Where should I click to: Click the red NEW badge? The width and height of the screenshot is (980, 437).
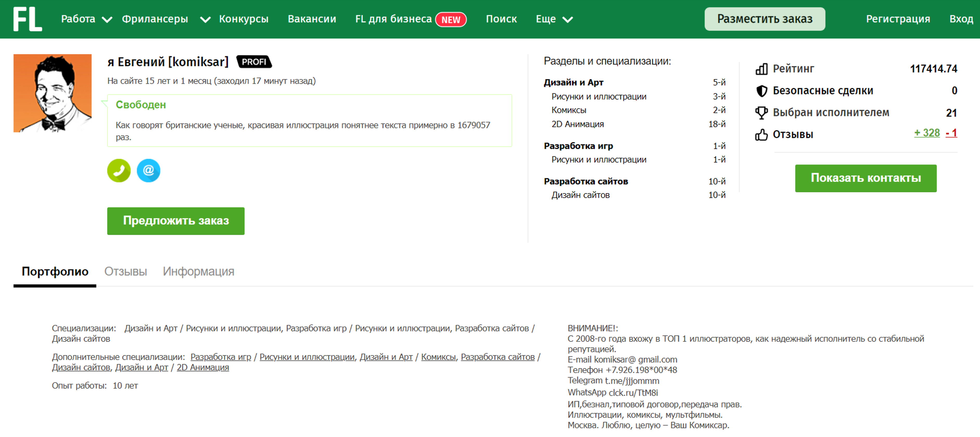tap(451, 20)
